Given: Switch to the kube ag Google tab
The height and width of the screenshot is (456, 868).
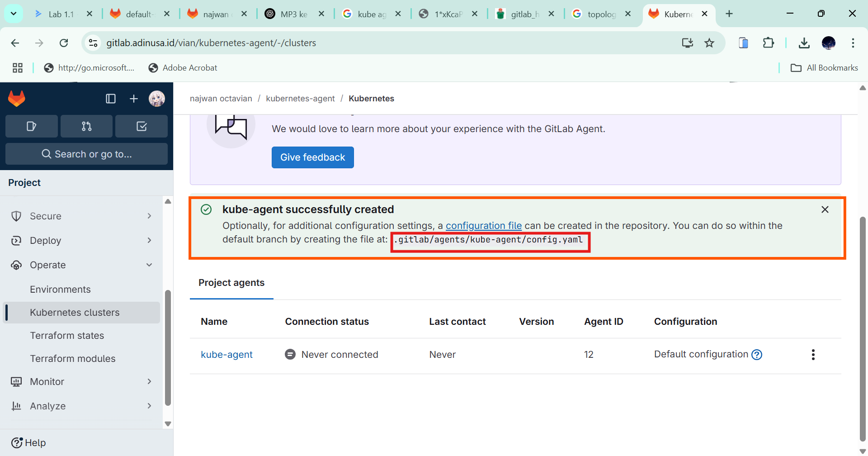Looking at the screenshot, I should 371,14.
